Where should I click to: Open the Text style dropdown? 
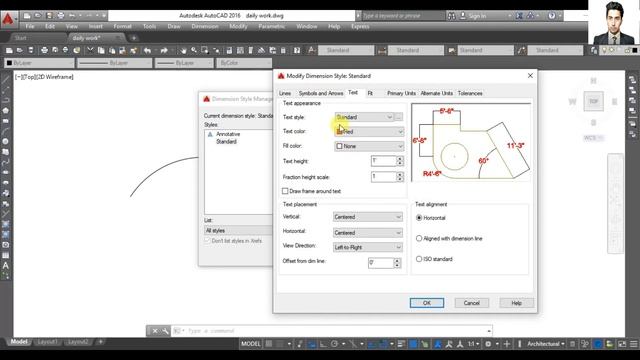tap(364, 117)
